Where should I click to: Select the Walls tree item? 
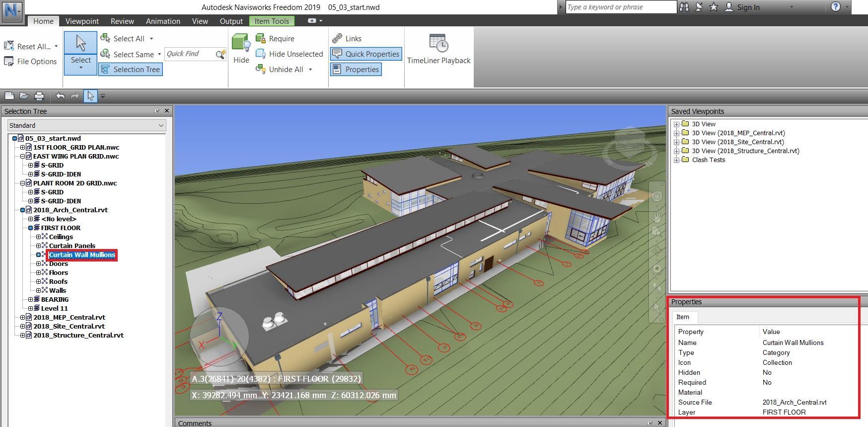pos(58,290)
